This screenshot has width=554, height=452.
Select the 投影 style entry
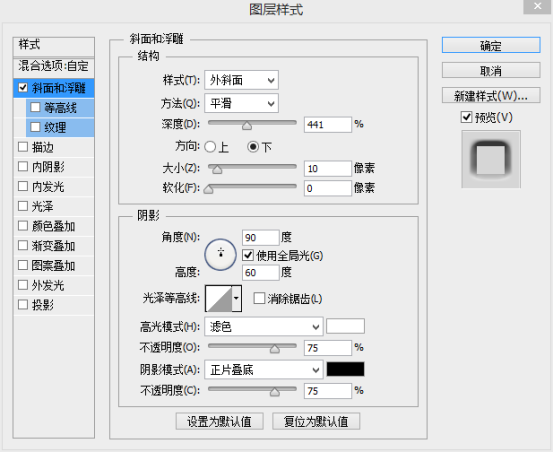pos(54,305)
